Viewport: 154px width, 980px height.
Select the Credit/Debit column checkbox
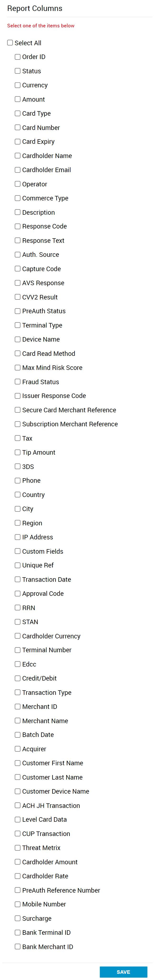(17, 678)
